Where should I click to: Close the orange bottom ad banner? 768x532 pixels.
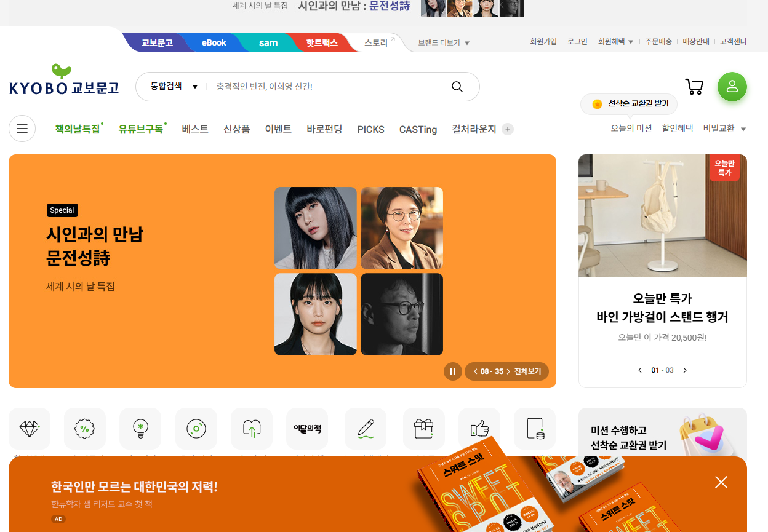[x=721, y=482]
